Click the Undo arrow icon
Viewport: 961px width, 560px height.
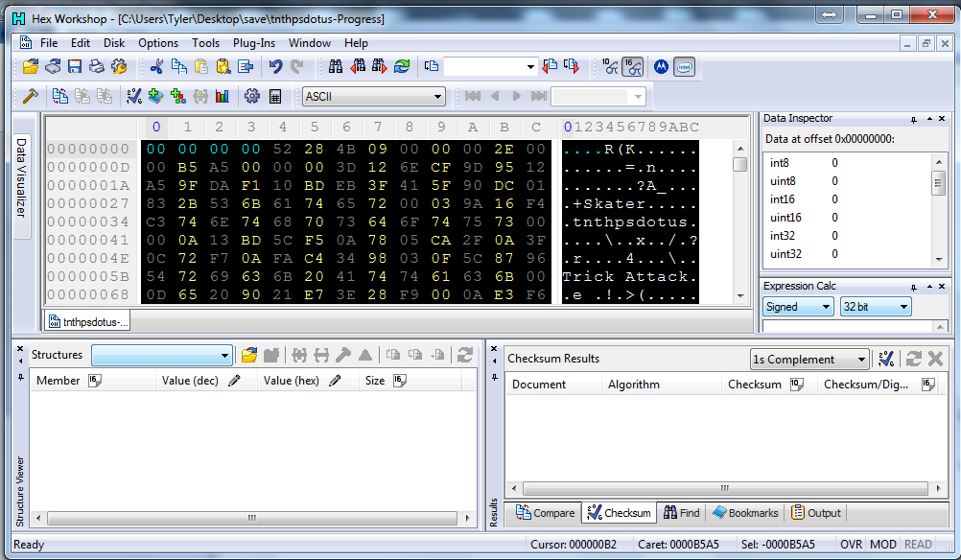point(275,66)
